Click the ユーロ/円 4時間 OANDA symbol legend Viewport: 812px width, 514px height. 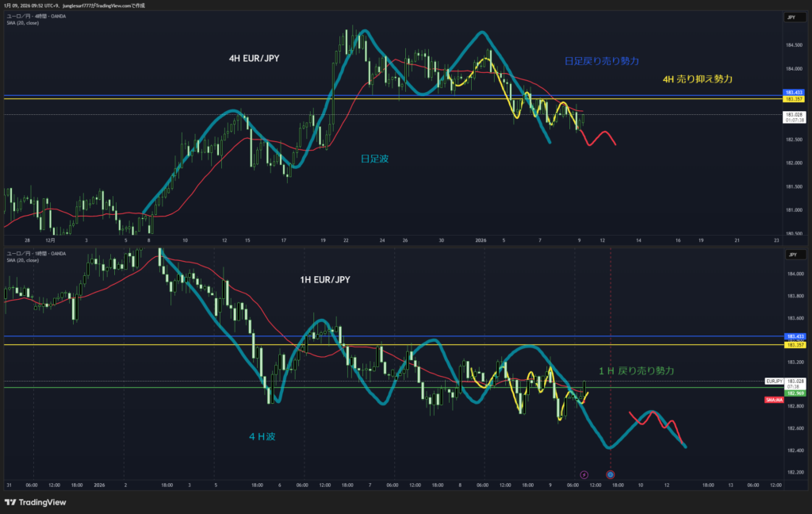36,16
